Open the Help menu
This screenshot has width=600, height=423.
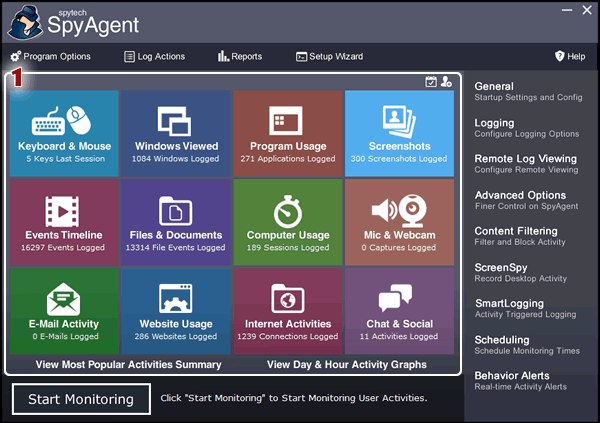click(x=570, y=57)
